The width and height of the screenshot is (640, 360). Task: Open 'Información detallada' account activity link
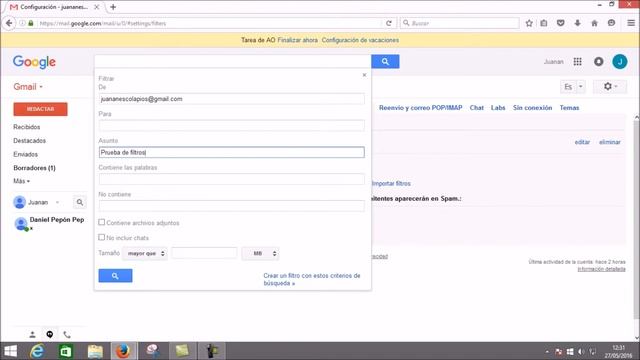(x=601, y=269)
